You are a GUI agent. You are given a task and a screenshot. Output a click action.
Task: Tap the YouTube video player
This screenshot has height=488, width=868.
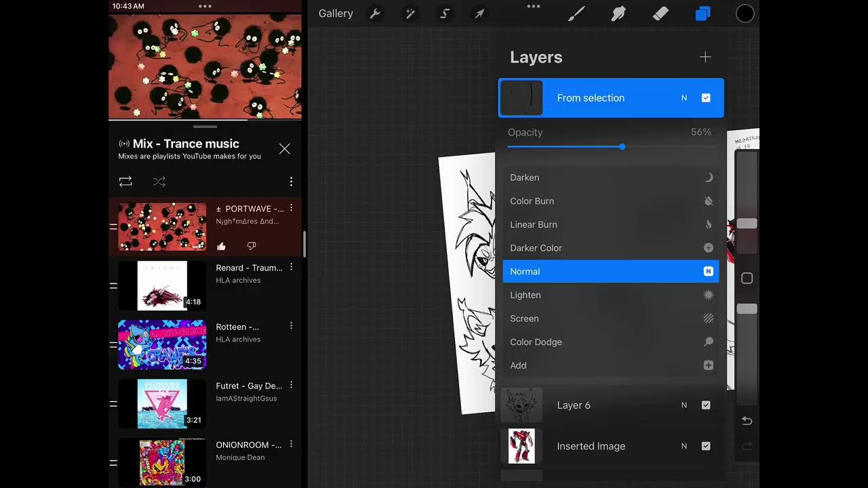pyautogui.click(x=205, y=66)
